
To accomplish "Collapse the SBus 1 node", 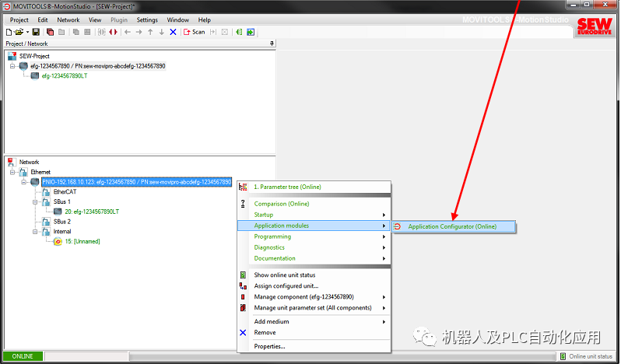I will click(x=35, y=201).
